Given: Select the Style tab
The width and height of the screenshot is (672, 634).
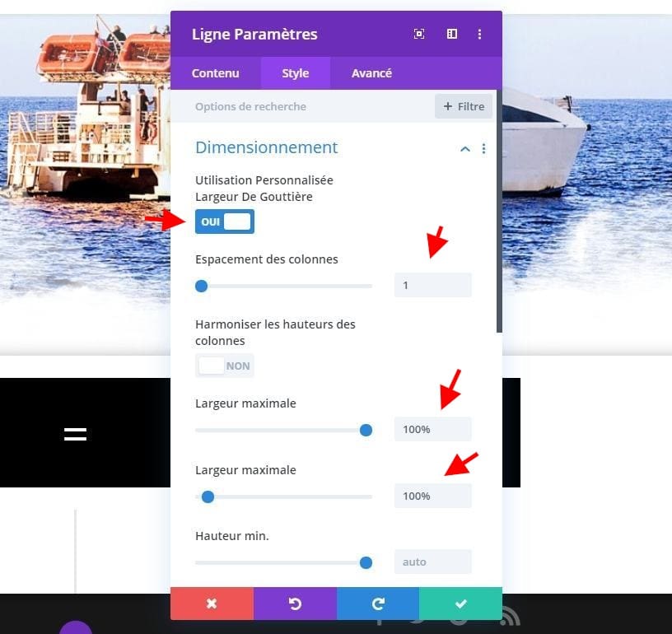Looking at the screenshot, I should (296, 73).
